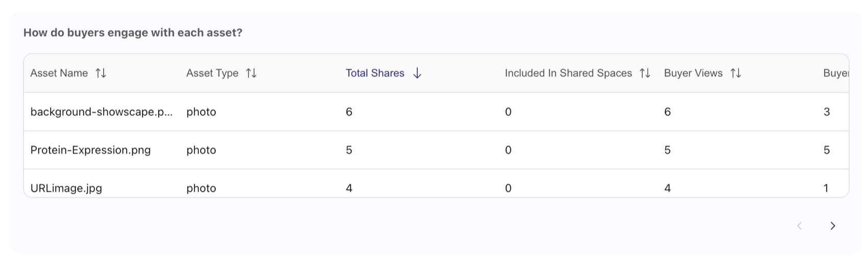Click the Buyer Views header label
The height and width of the screenshot is (259, 868).
pyautogui.click(x=693, y=73)
